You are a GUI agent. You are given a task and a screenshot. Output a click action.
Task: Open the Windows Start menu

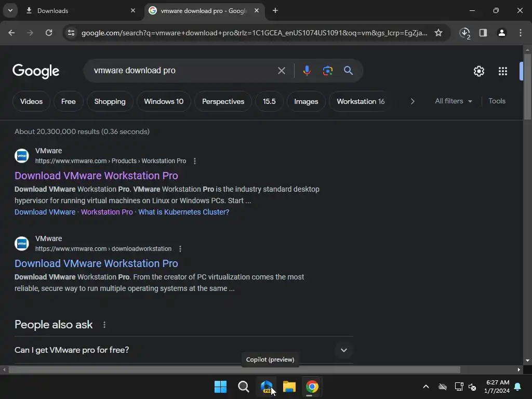(220, 387)
